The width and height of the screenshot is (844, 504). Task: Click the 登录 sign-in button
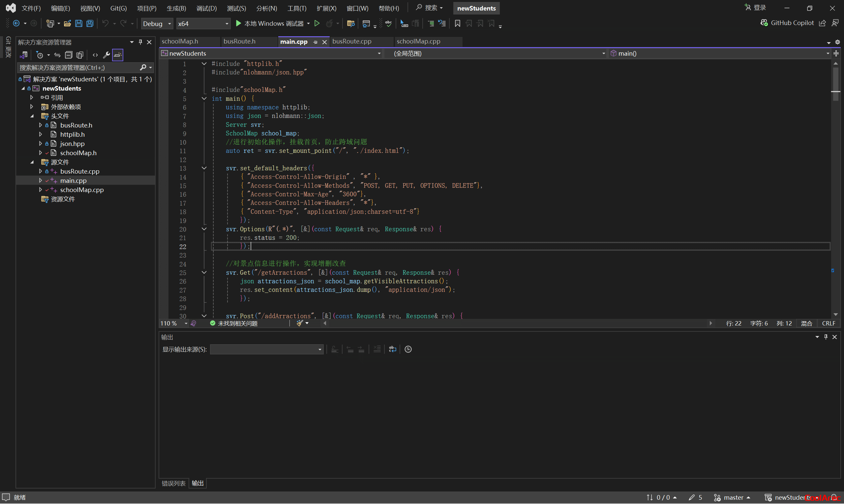[755, 8]
